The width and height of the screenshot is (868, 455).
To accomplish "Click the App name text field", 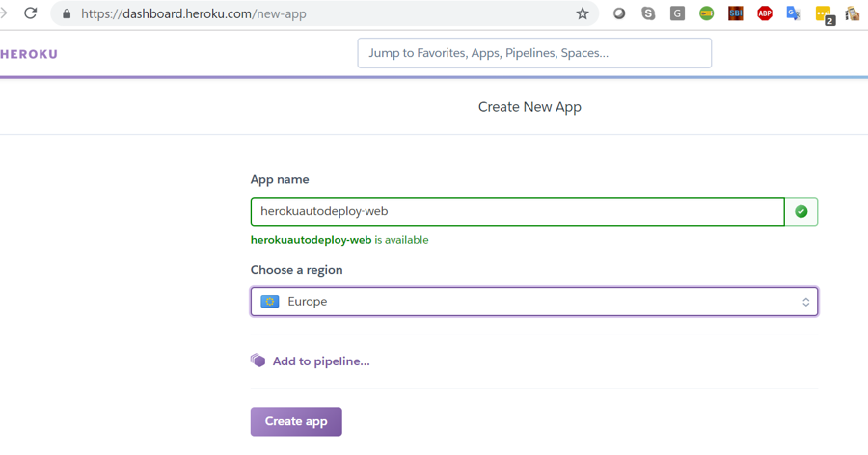I will 517,211.
